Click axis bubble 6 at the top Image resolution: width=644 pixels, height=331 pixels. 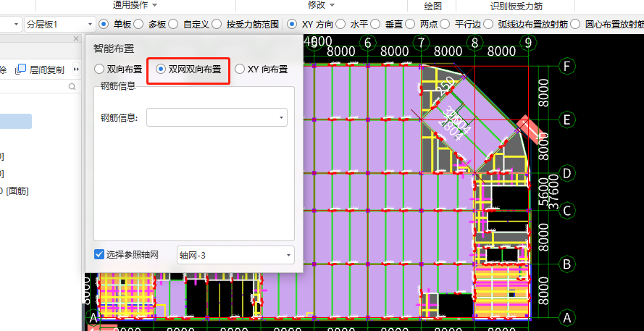coord(367,42)
